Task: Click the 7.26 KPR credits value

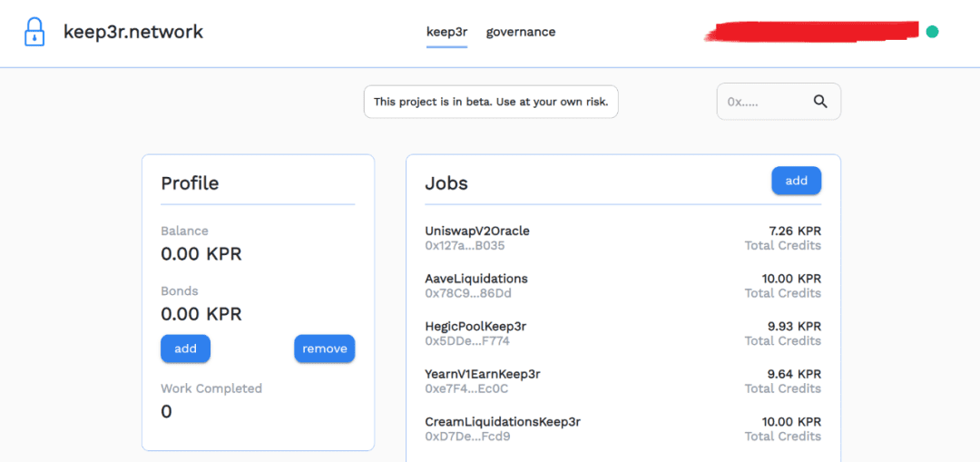Action: pyautogui.click(x=795, y=231)
